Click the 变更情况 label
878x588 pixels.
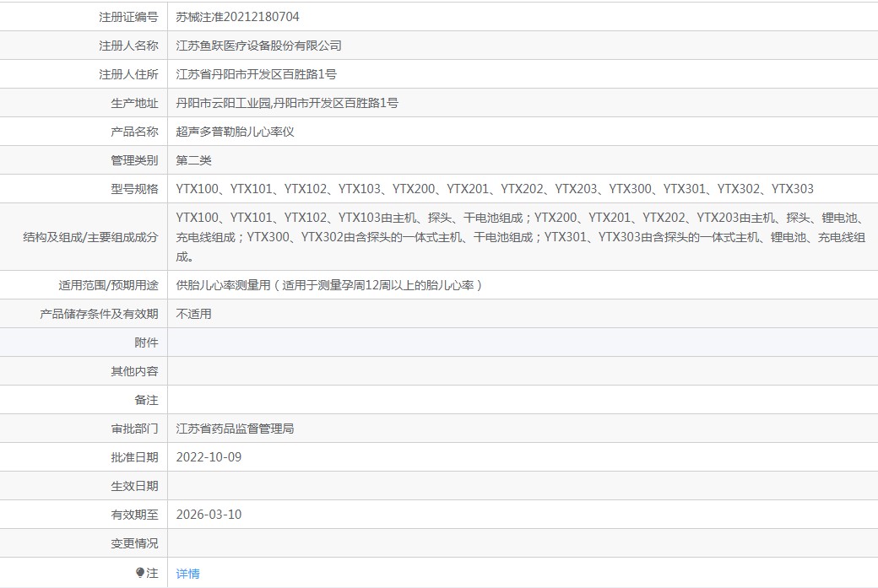[134, 543]
